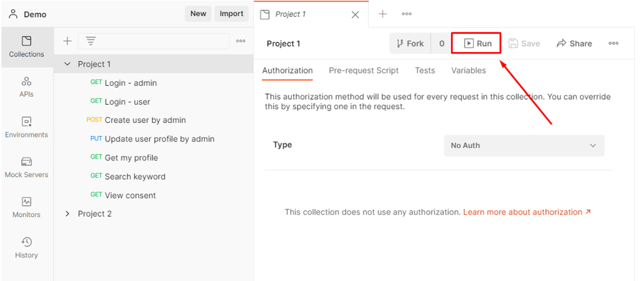Open the APIs sidebar section

tap(26, 87)
